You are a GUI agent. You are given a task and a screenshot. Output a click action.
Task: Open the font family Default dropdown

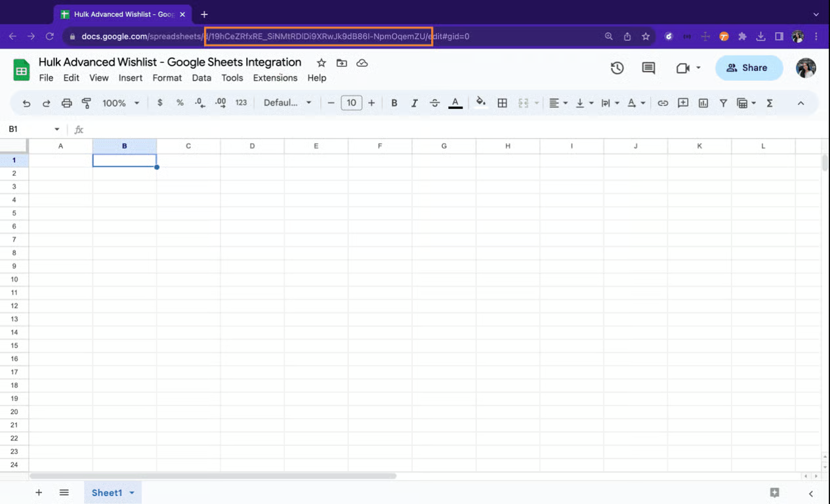[x=287, y=103]
